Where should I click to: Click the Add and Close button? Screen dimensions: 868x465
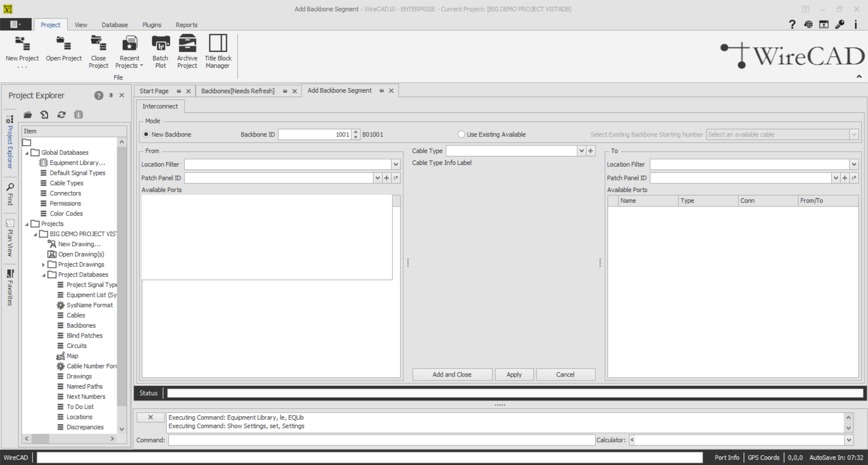tap(452, 375)
